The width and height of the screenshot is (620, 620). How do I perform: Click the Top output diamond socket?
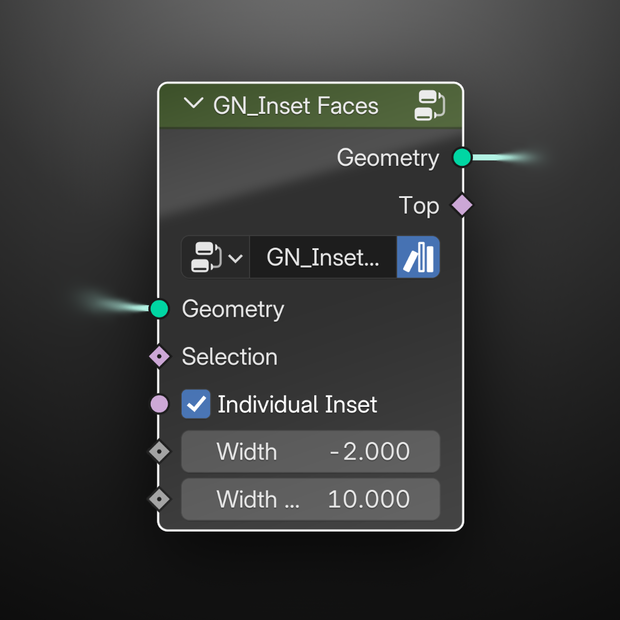462,205
